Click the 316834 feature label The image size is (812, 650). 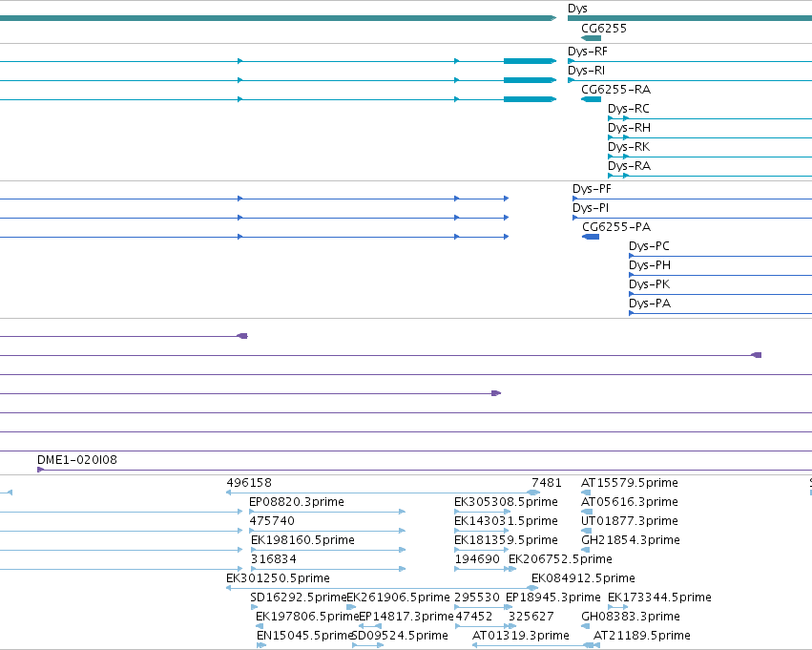coord(274,559)
